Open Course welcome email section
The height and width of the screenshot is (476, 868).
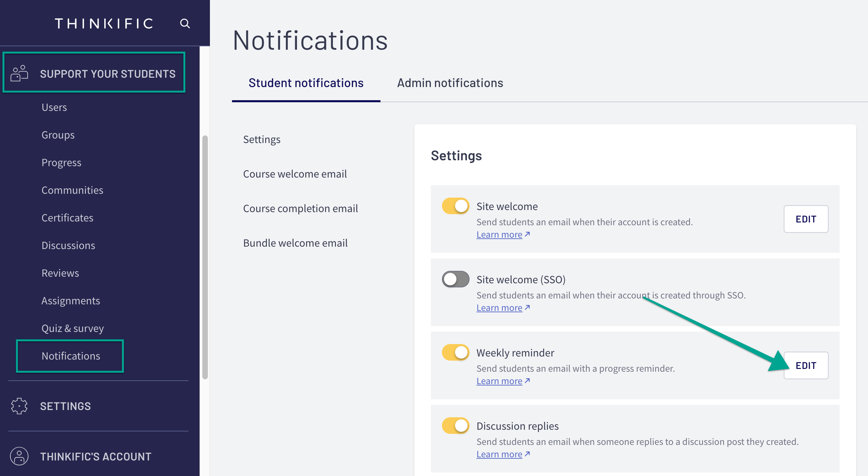tap(295, 174)
